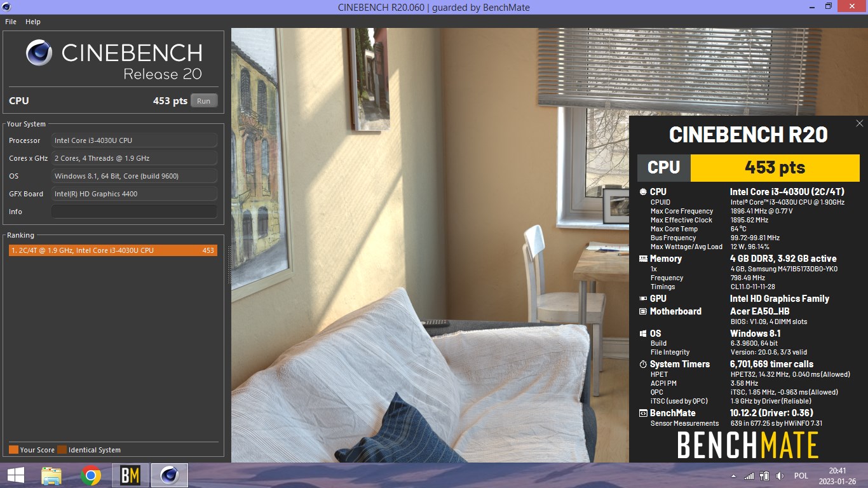Click the Windows OS icon in BenchMate panel
Viewport: 868px width, 488px height.
coord(643,334)
